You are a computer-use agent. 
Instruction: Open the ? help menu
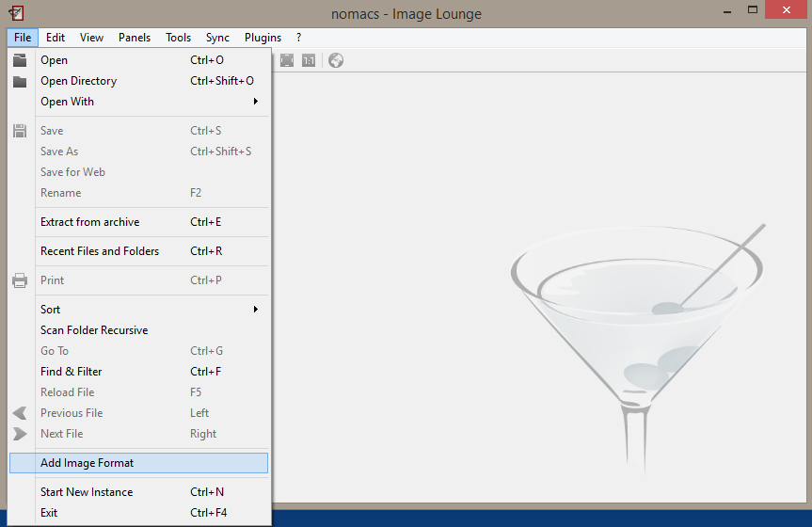(x=299, y=38)
